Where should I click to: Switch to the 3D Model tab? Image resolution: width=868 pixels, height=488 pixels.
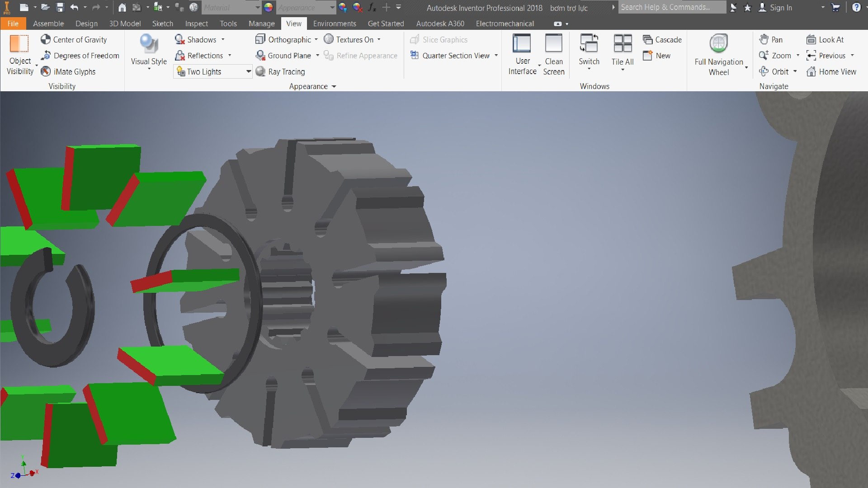pyautogui.click(x=125, y=23)
